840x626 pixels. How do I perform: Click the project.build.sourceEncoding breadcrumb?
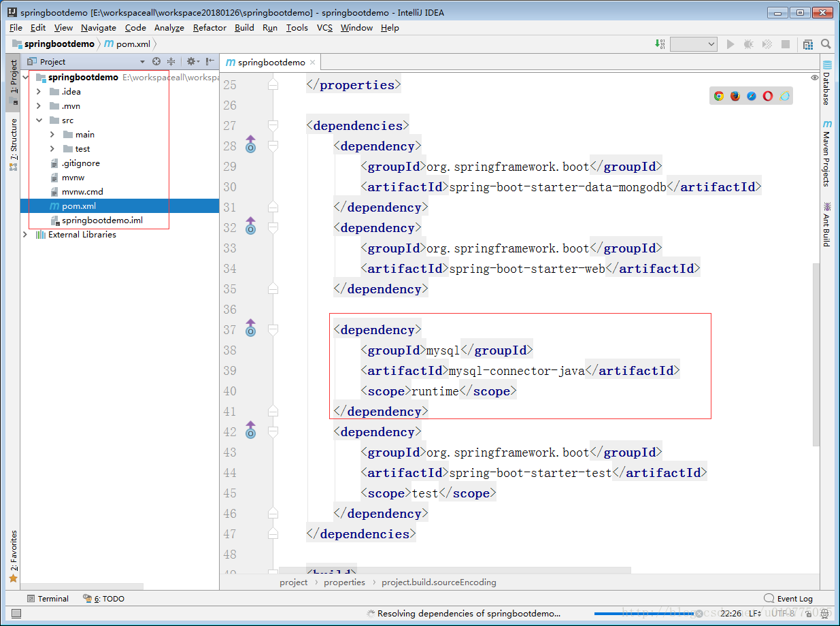pyautogui.click(x=439, y=582)
